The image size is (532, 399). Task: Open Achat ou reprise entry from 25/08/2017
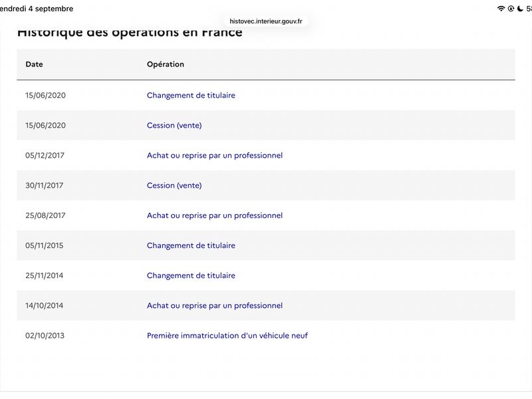[x=214, y=215]
